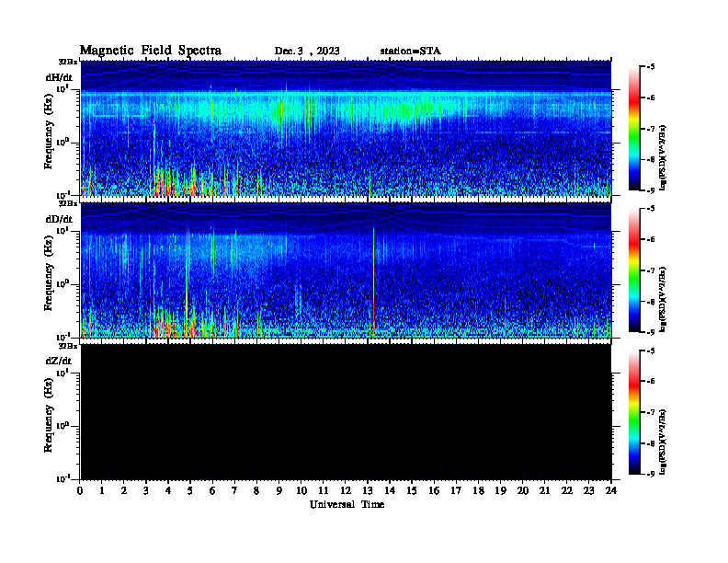Click the log(PSD) label of the dH/dt color bar
The width and height of the screenshot is (728, 563).
pos(663,157)
